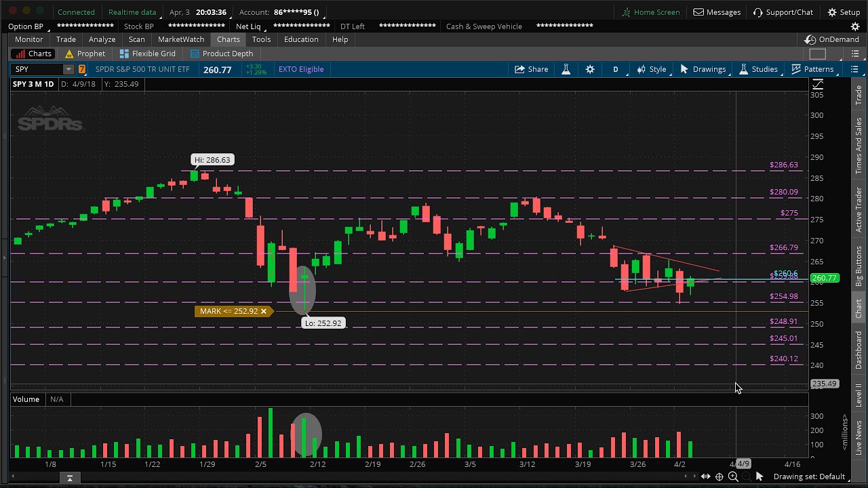Open the Share chart menu
868x488 pixels.
point(531,69)
